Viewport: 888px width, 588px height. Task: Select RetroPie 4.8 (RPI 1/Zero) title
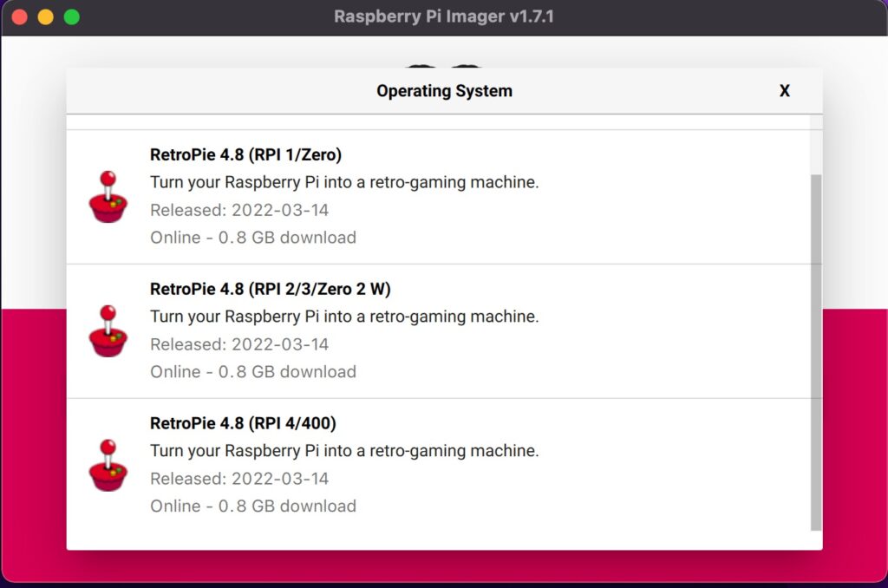(x=245, y=154)
